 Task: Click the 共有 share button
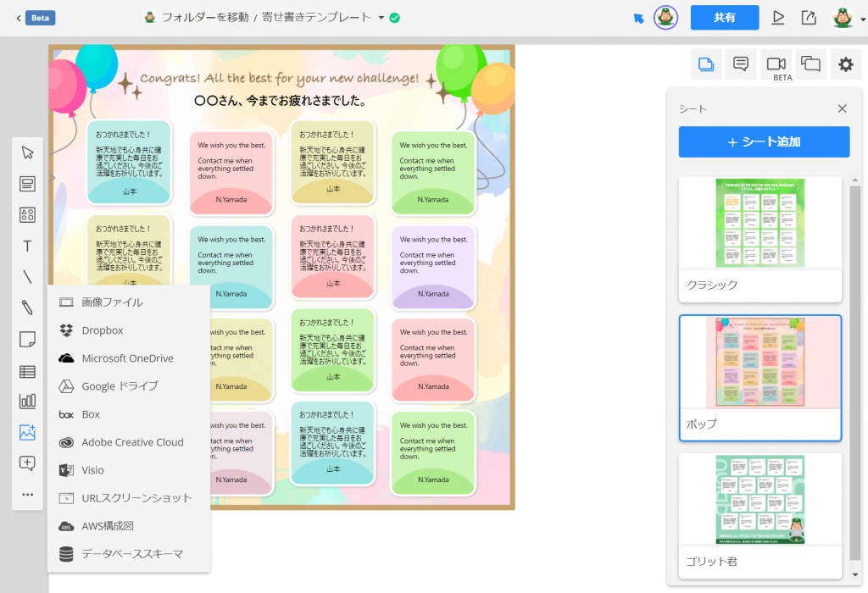(724, 18)
